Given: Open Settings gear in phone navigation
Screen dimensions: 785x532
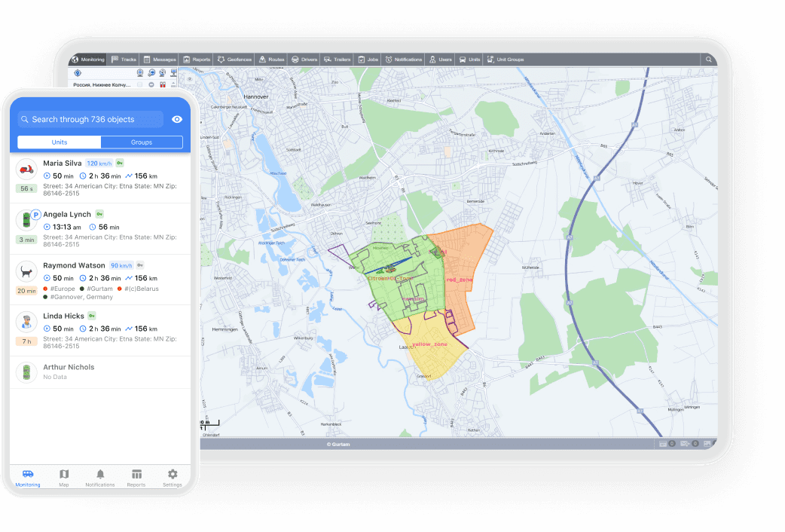Looking at the screenshot, I should [173, 478].
